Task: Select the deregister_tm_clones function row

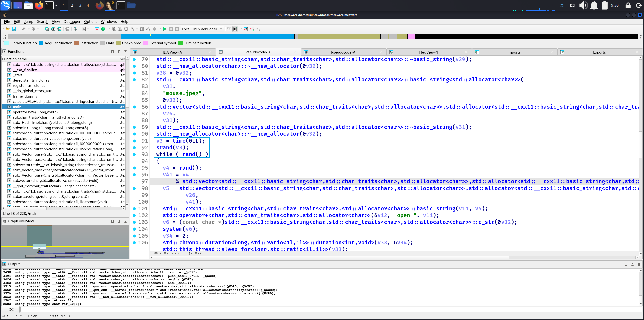Action: [63, 80]
